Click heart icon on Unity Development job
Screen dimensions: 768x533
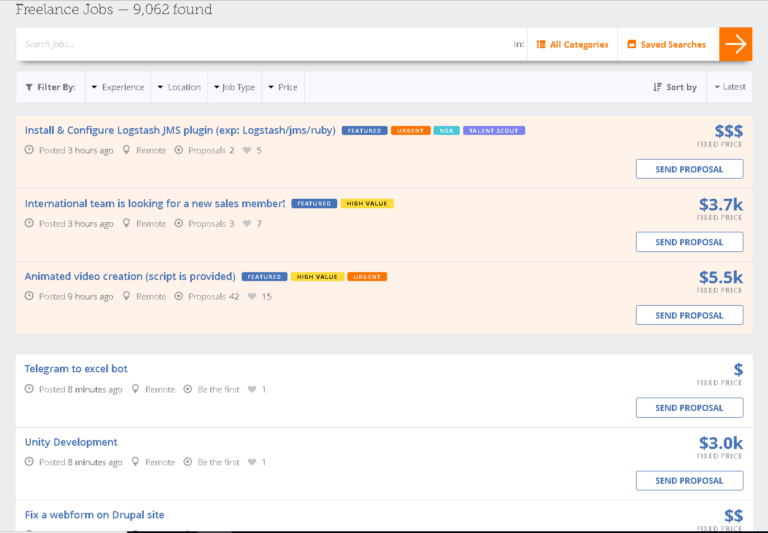tap(252, 463)
